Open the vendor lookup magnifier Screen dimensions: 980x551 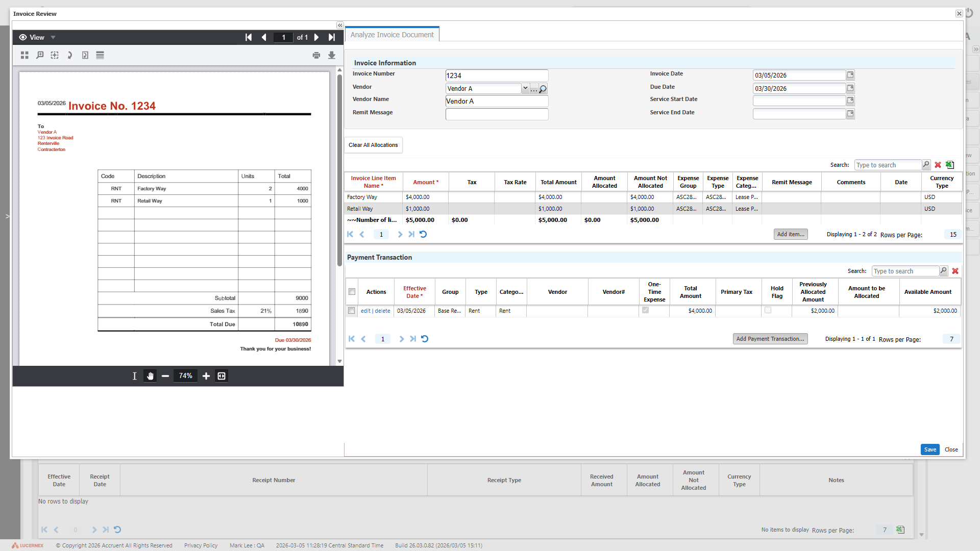[x=543, y=88]
